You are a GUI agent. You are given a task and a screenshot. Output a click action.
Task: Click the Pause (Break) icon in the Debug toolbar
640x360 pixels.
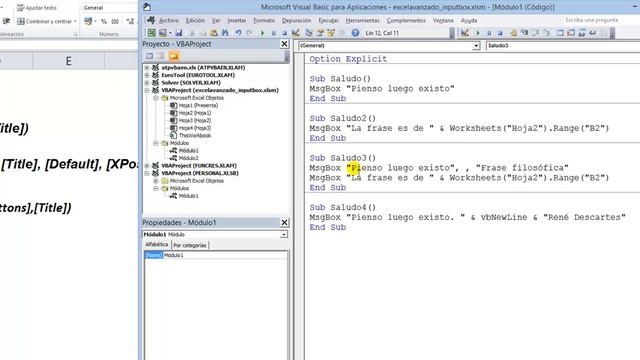click(x=489, y=33)
